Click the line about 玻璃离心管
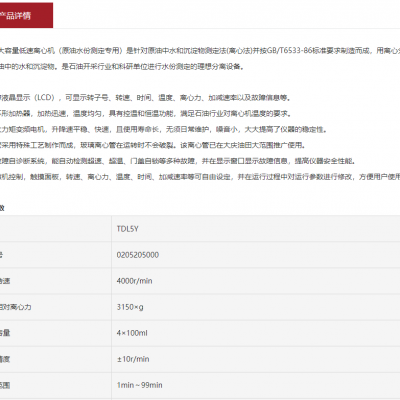This screenshot has height=400, width=400. pyautogui.click(x=153, y=145)
